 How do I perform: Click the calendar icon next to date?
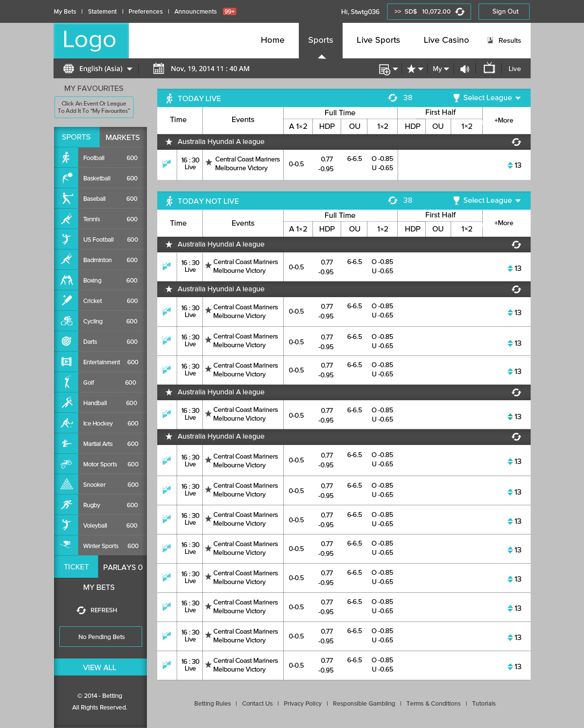[x=158, y=69]
